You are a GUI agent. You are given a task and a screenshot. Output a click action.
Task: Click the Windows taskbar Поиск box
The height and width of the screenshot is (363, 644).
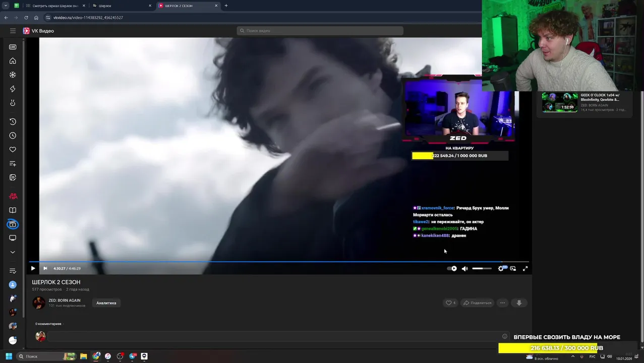pos(47,356)
